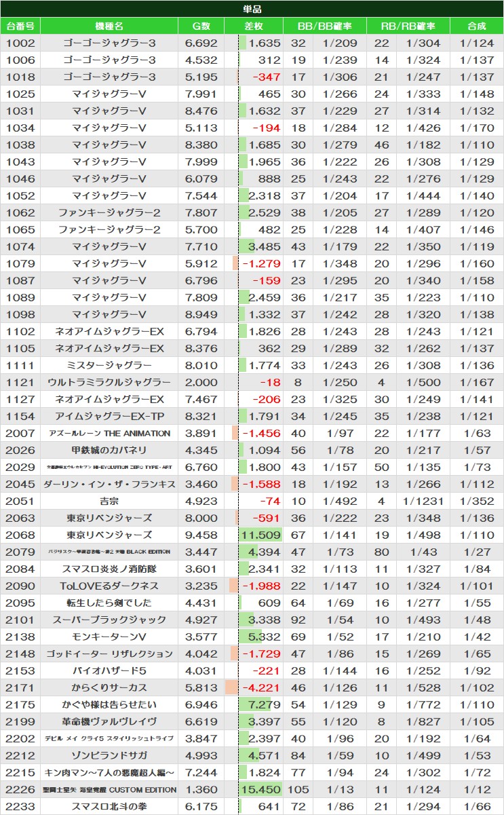504x815 pixels.
Task: Select モンキーターンV model name
Action: point(109,637)
